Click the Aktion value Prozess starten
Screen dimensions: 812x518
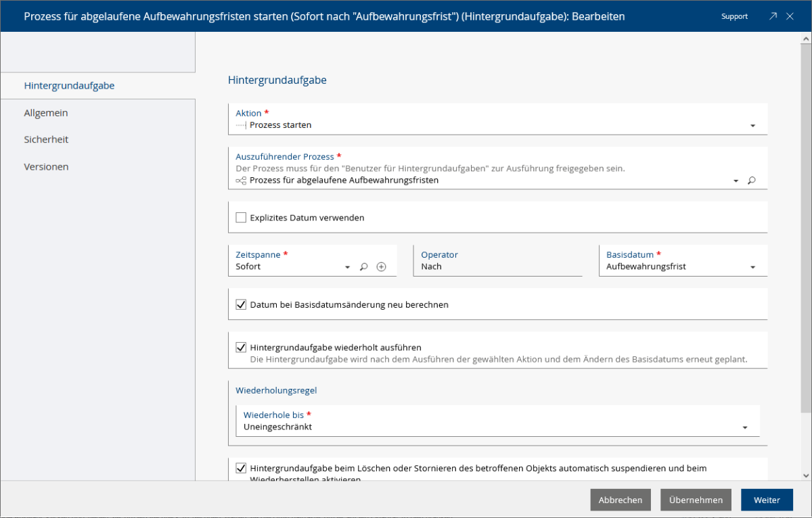281,125
